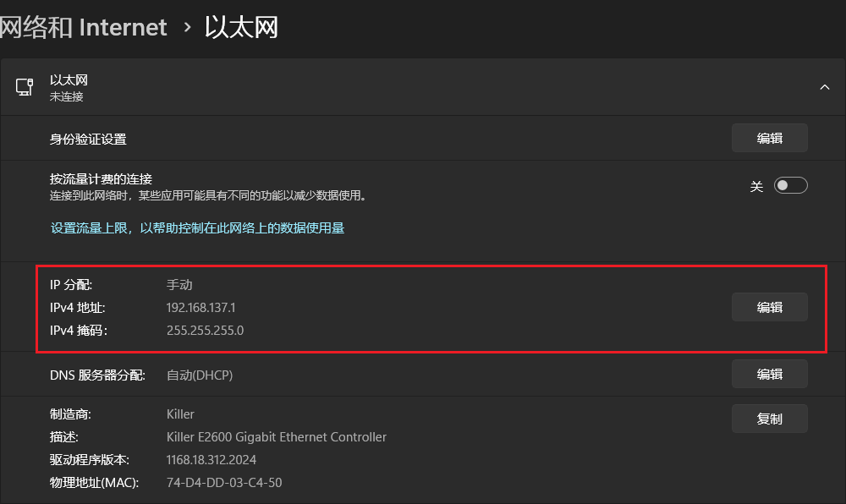Click 编辑 for DNS 服务器分配

tap(769, 374)
